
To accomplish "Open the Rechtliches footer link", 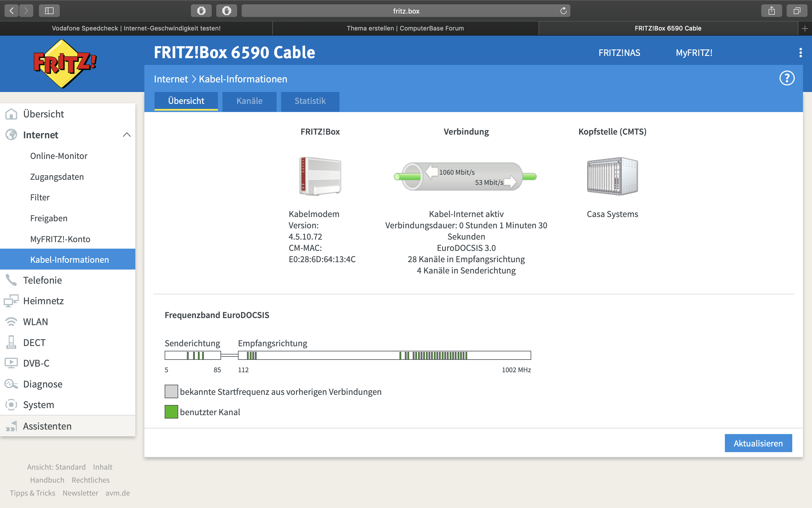I will 91,480.
